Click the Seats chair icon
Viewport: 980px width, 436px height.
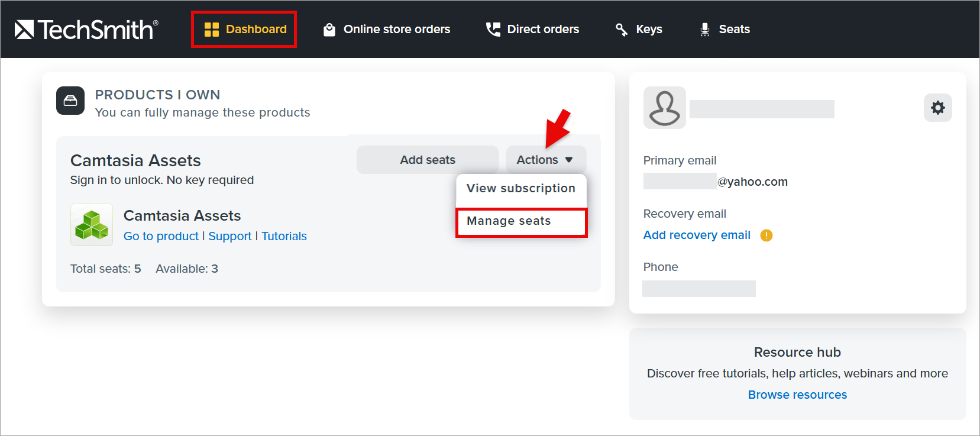click(x=705, y=30)
